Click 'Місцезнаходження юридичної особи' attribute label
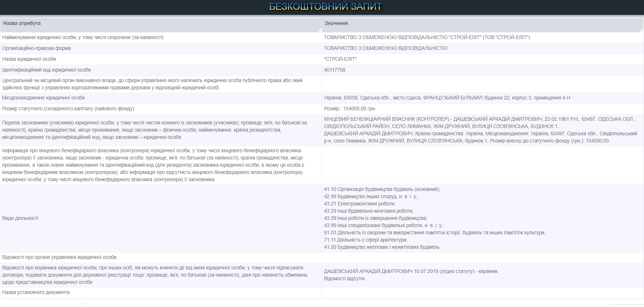 43,98
